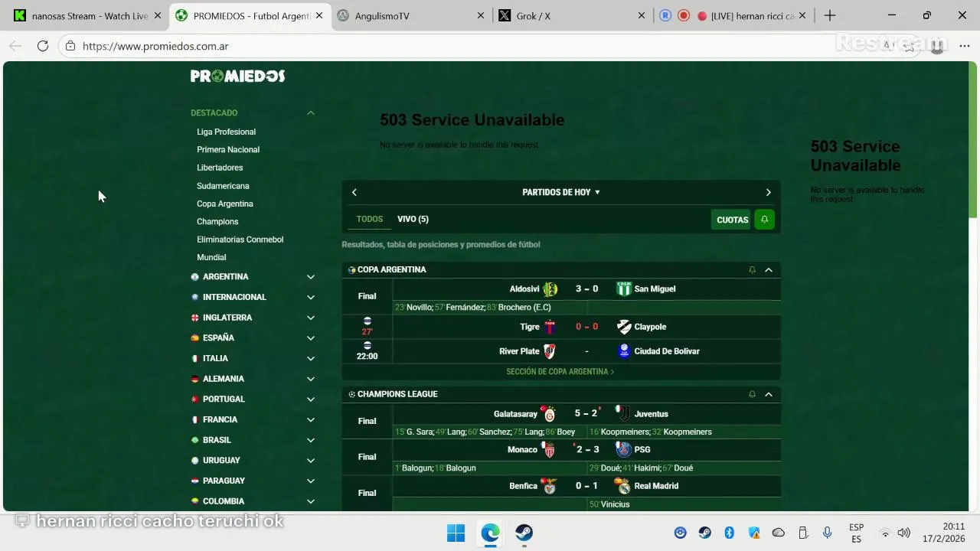Screen dimensions: 980x551
Task: Click ESP ES language indicator
Action: coord(856,533)
